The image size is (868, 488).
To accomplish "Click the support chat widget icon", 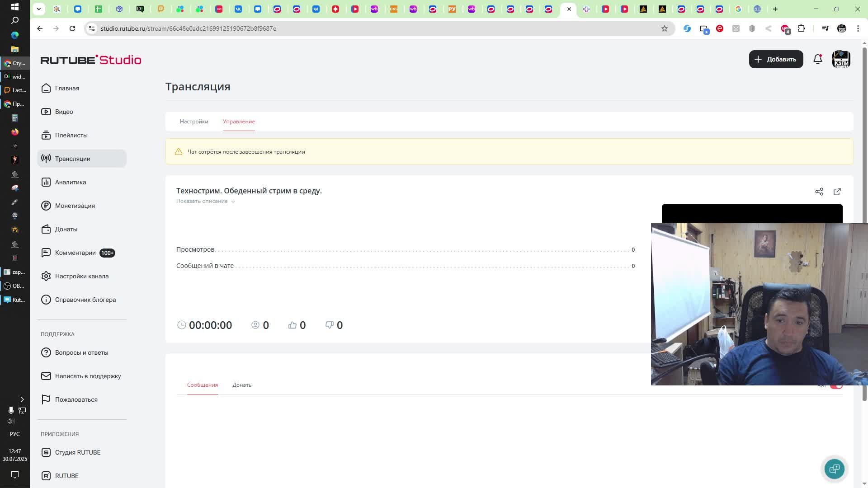I will point(834,469).
